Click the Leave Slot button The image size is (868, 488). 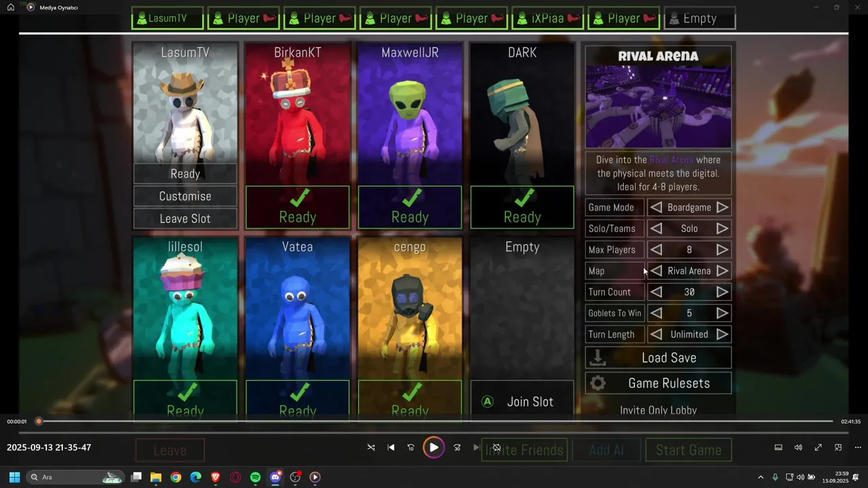185,218
